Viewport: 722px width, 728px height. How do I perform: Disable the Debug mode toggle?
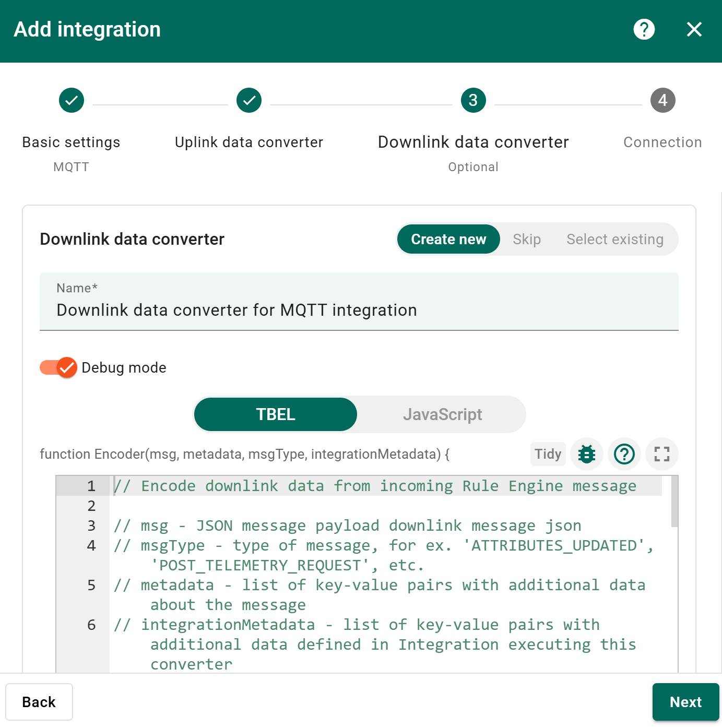58,367
